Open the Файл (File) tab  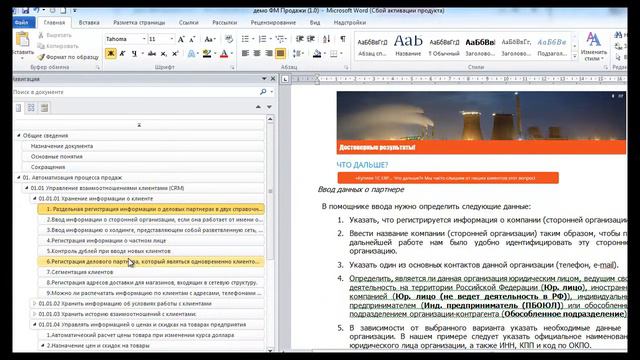coord(22,23)
